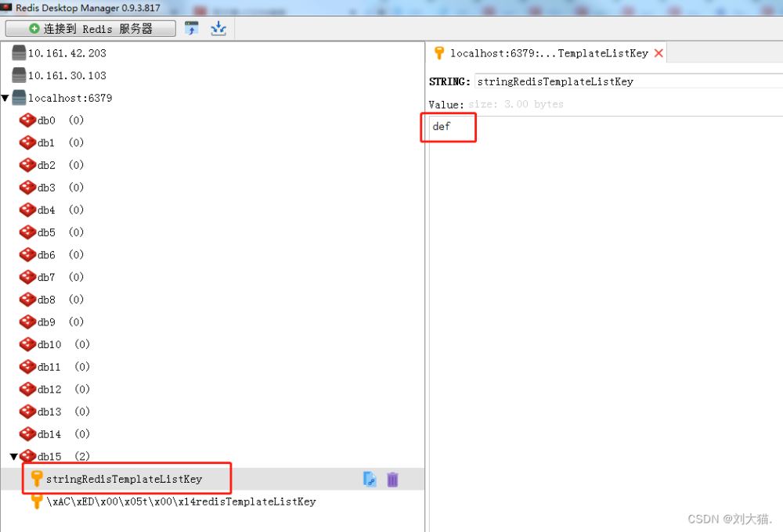Close the TemplateListKey tab
This screenshot has height=532, width=783.
659,53
